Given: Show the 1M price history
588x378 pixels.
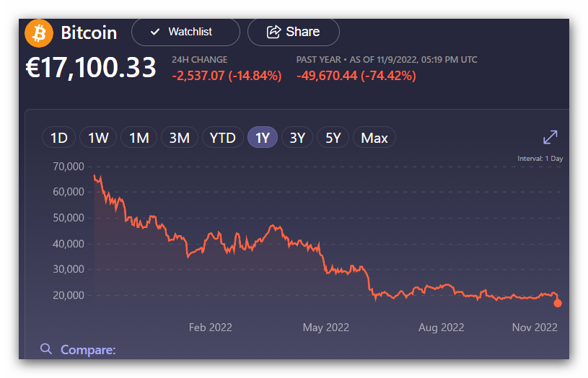Looking at the screenshot, I should coord(139,138).
